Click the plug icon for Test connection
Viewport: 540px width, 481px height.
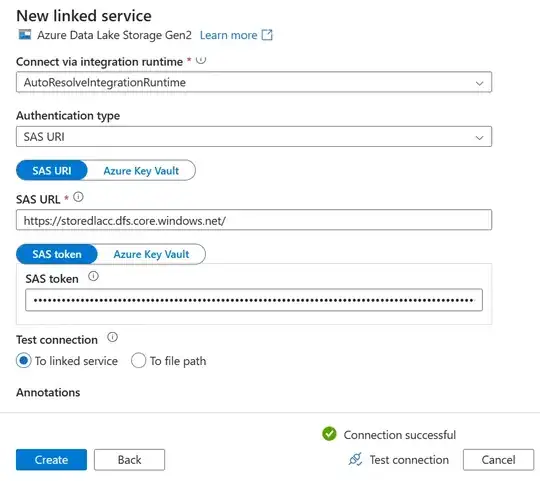click(355, 459)
